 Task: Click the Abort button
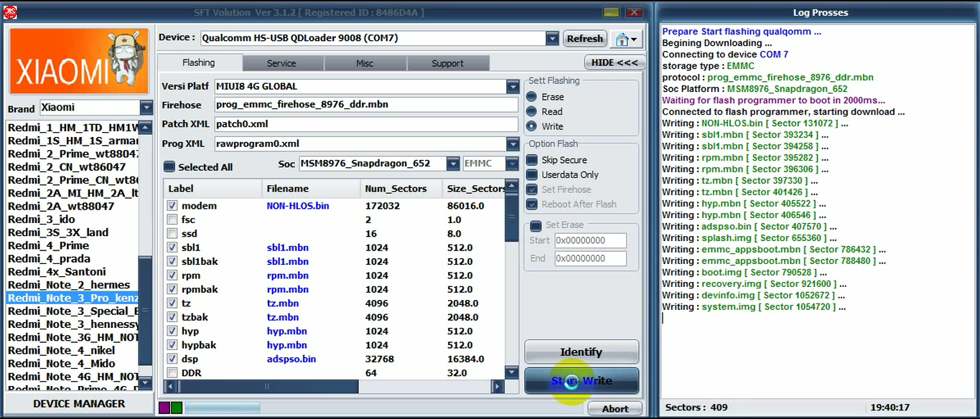point(615,408)
